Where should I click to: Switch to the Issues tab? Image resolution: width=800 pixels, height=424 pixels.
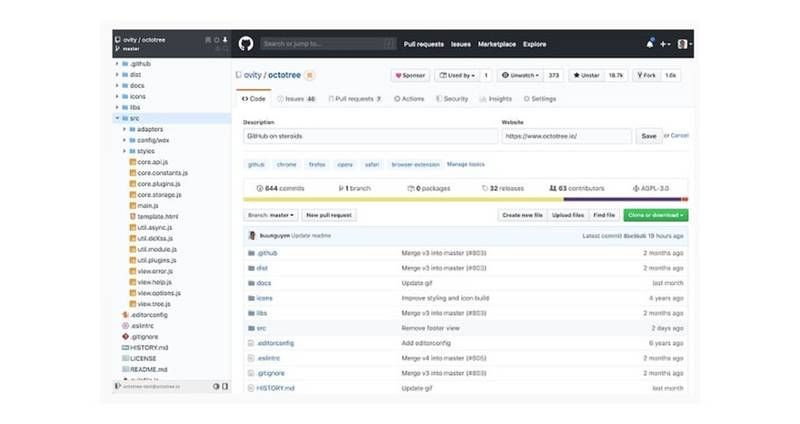coord(300,99)
